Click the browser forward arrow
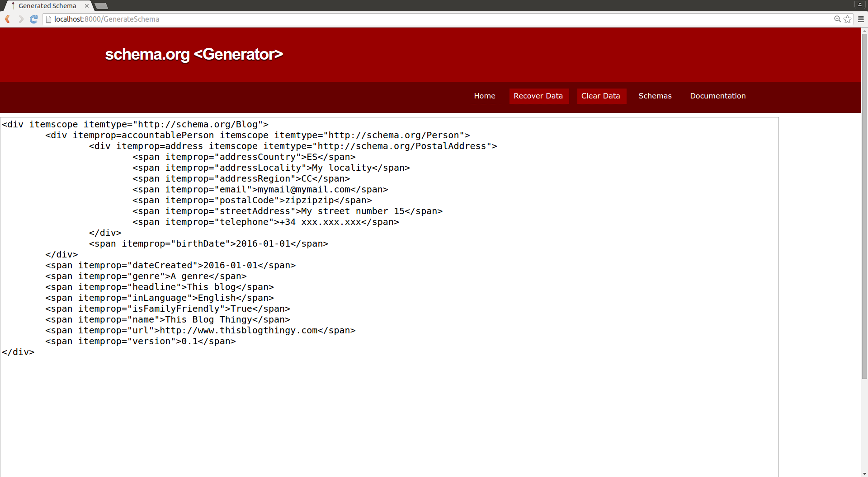The height and width of the screenshot is (477, 868). click(21, 19)
